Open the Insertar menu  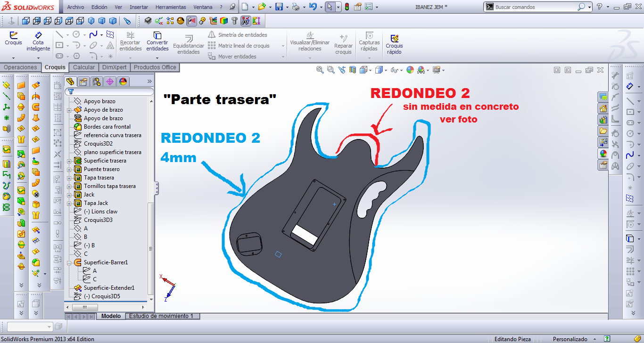[139, 7]
